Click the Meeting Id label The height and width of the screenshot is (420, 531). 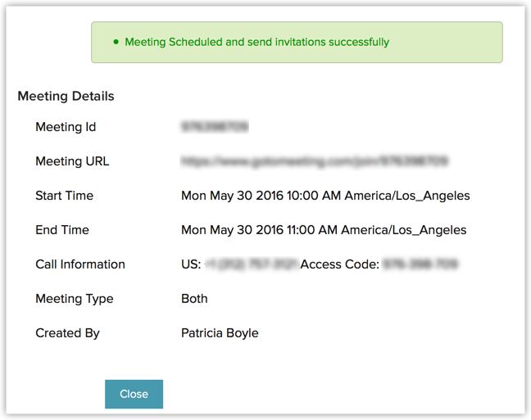coord(66,127)
